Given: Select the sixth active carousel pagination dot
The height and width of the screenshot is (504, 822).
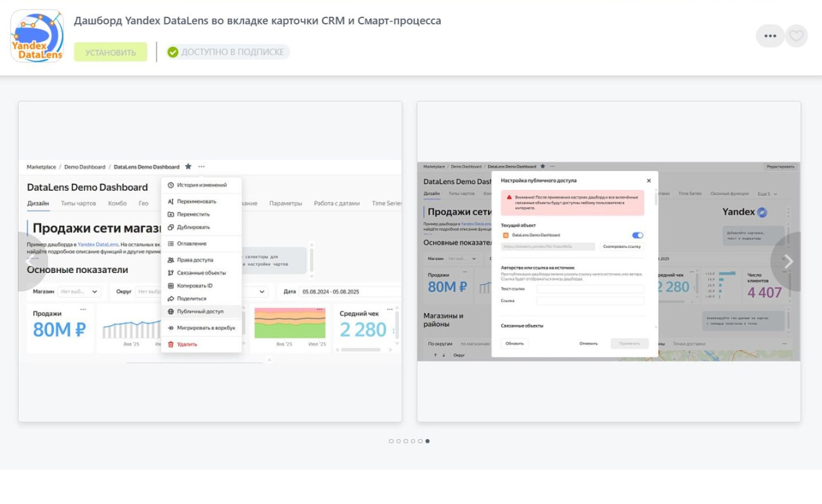Looking at the screenshot, I should pyautogui.click(x=428, y=441).
